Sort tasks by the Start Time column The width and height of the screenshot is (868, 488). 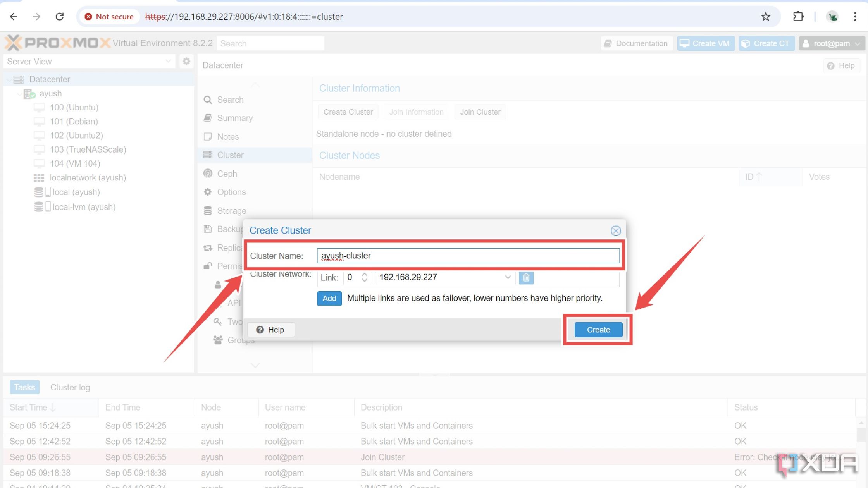click(x=51, y=407)
